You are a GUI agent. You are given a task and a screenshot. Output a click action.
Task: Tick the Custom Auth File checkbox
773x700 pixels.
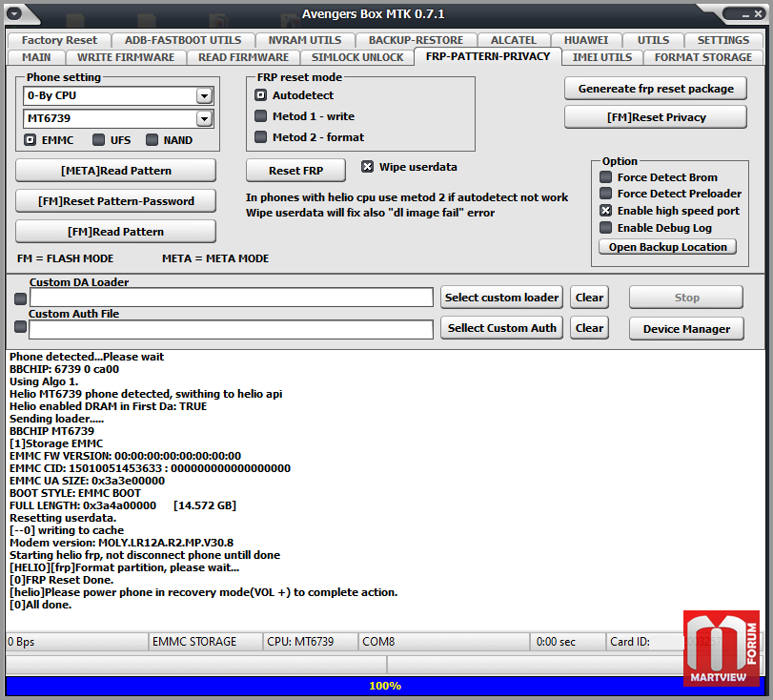20,327
